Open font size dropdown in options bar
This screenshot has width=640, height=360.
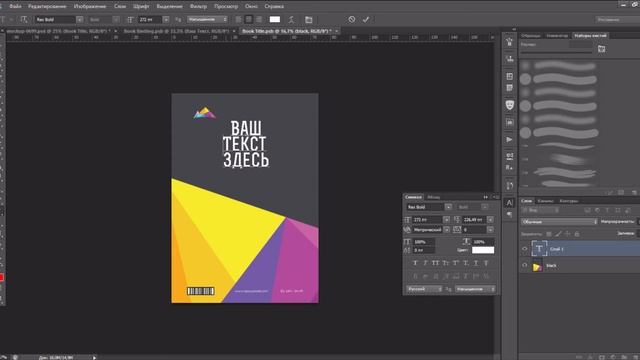166,20
